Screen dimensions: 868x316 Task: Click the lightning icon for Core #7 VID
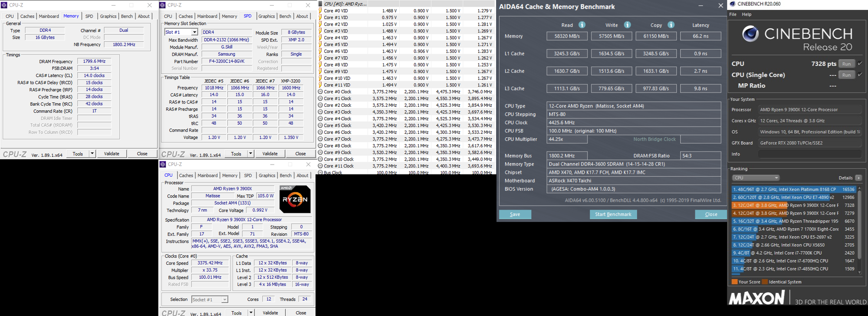point(320,58)
